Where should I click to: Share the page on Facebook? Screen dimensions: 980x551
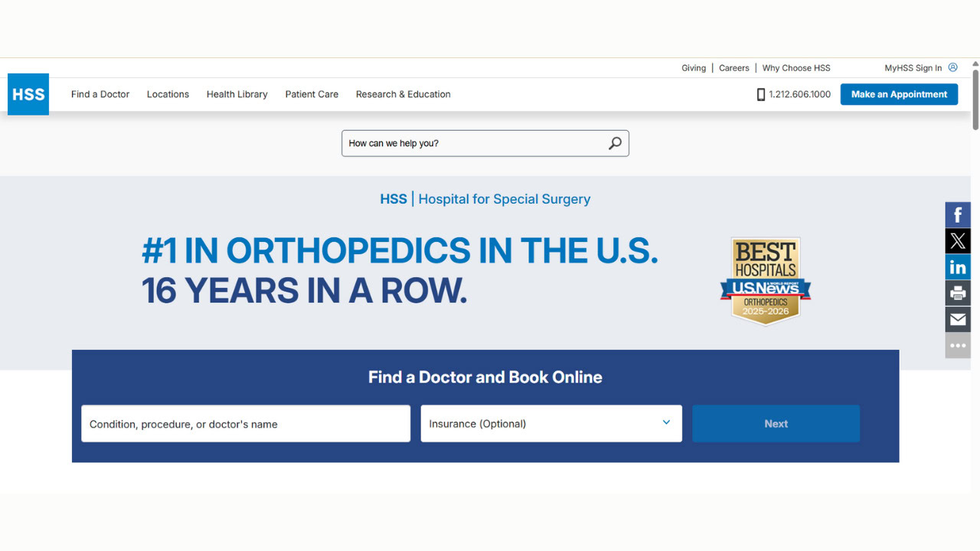(x=957, y=214)
